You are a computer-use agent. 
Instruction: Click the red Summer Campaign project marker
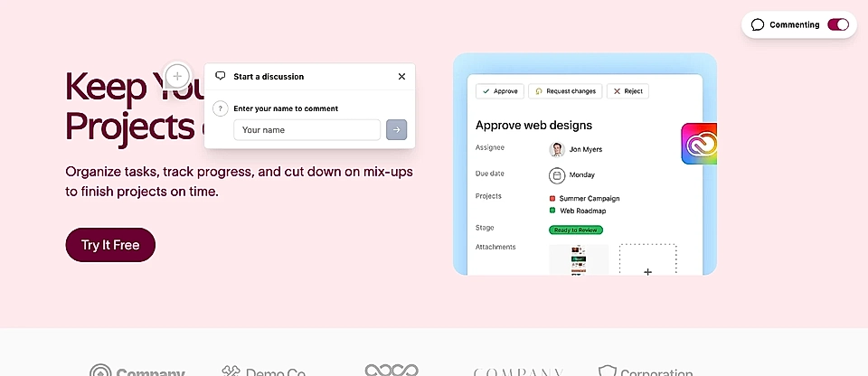552,198
